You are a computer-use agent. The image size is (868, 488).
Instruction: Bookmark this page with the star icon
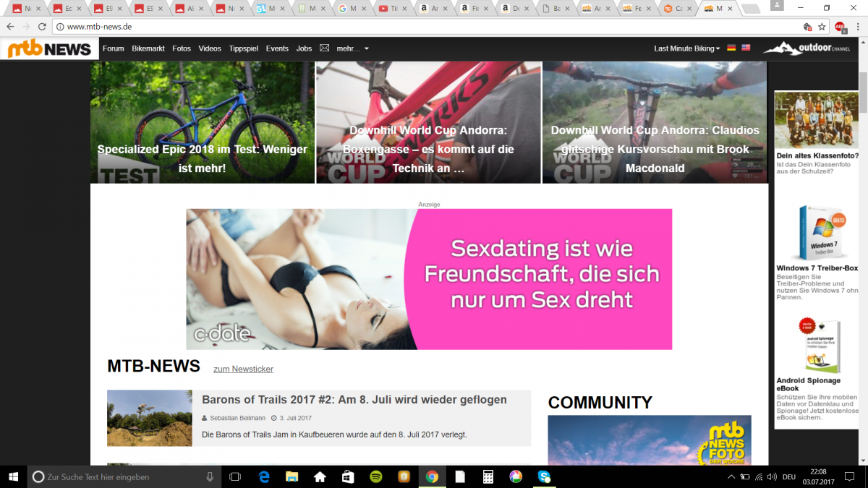tap(822, 27)
